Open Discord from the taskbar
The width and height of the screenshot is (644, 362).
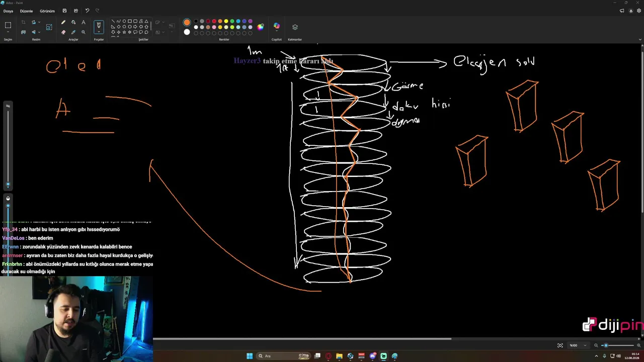372,356
